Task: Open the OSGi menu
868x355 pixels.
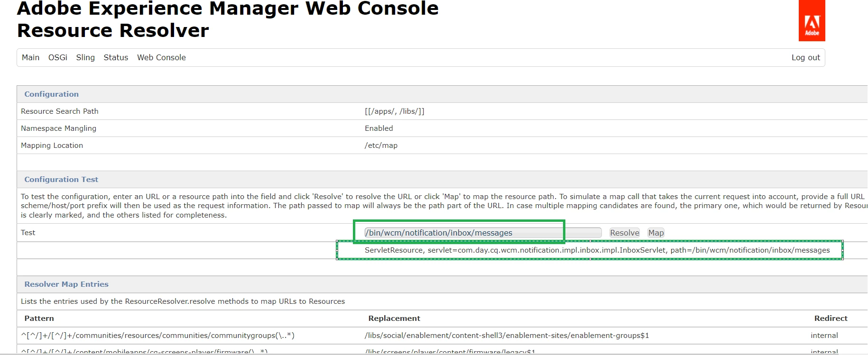Action: pyautogui.click(x=58, y=57)
